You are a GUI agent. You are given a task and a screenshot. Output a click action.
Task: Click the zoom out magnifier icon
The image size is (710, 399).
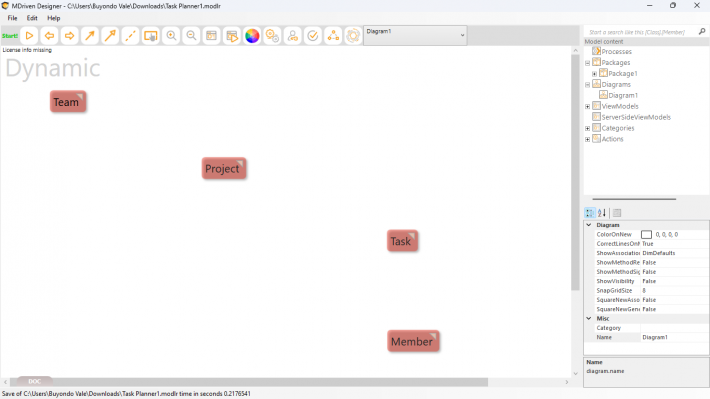click(x=191, y=36)
